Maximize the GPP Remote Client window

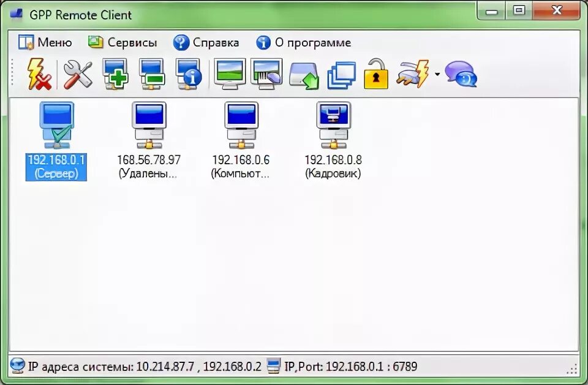point(519,10)
